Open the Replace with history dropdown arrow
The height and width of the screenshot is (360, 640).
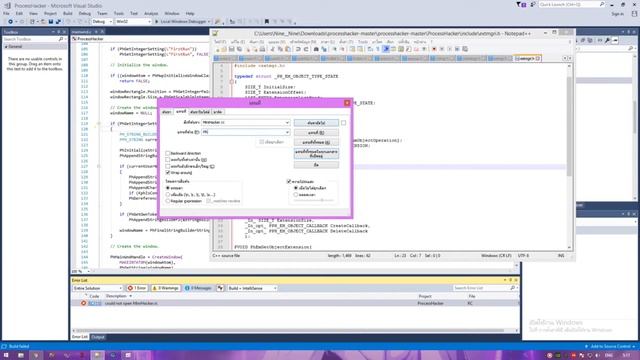[x=287, y=132]
